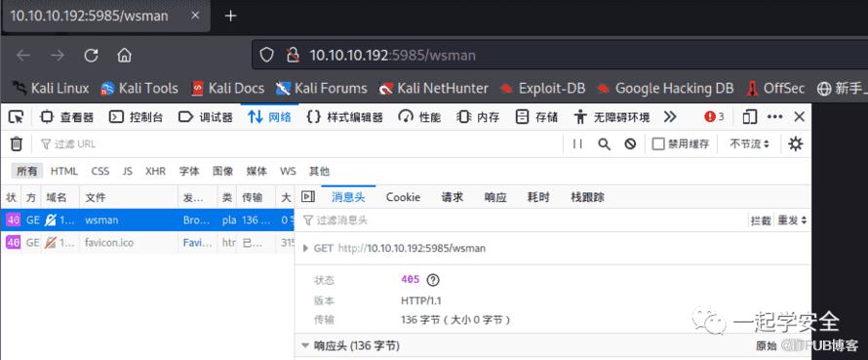This screenshot has height=360, width=868.
Task: Select the 网络 network tab
Action: point(269,117)
